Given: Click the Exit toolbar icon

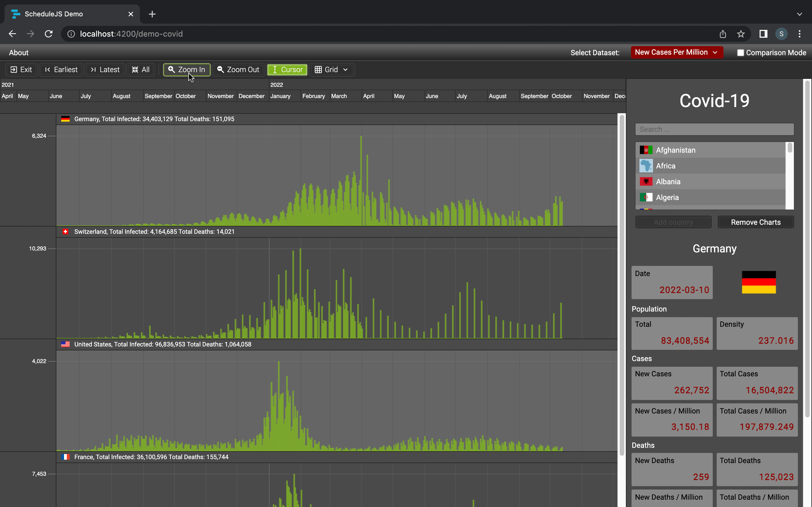Looking at the screenshot, I should 14,70.
